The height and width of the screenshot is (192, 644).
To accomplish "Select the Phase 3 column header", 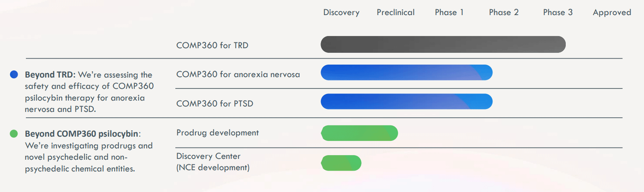I will (x=557, y=13).
